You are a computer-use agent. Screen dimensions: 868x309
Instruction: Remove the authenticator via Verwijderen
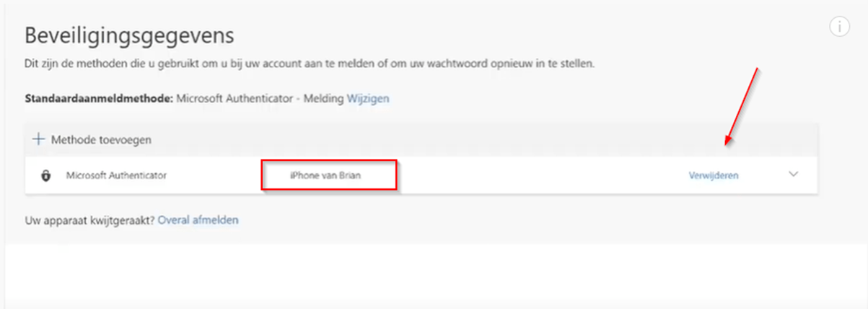714,175
